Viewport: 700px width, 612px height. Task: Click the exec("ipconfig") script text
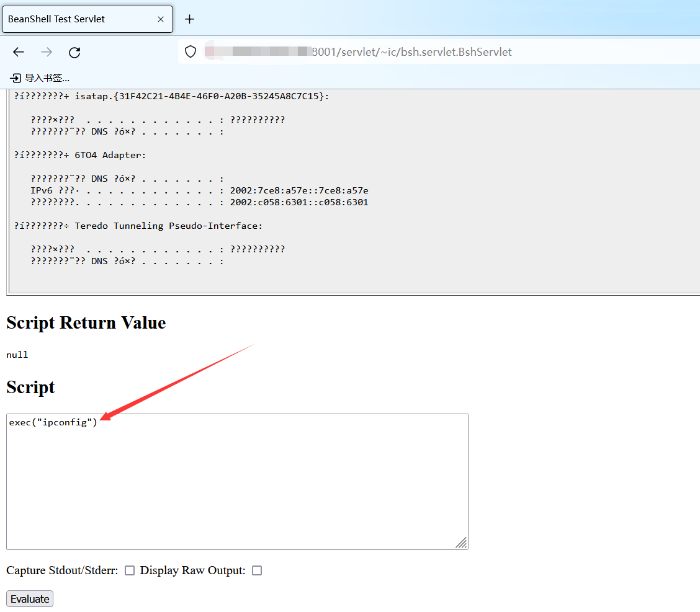click(53, 423)
